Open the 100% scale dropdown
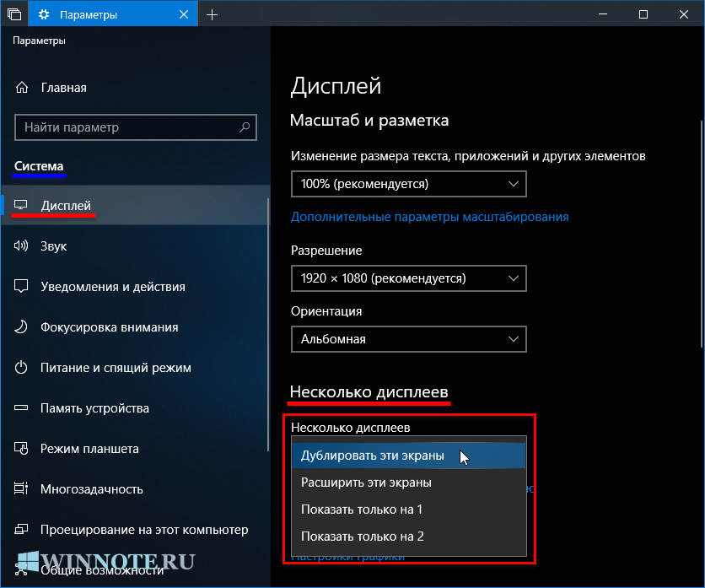This screenshot has width=705, height=588. click(408, 184)
